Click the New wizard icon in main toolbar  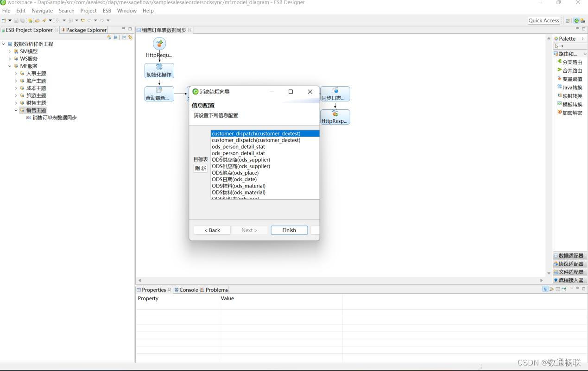pyautogui.click(x=4, y=20)
